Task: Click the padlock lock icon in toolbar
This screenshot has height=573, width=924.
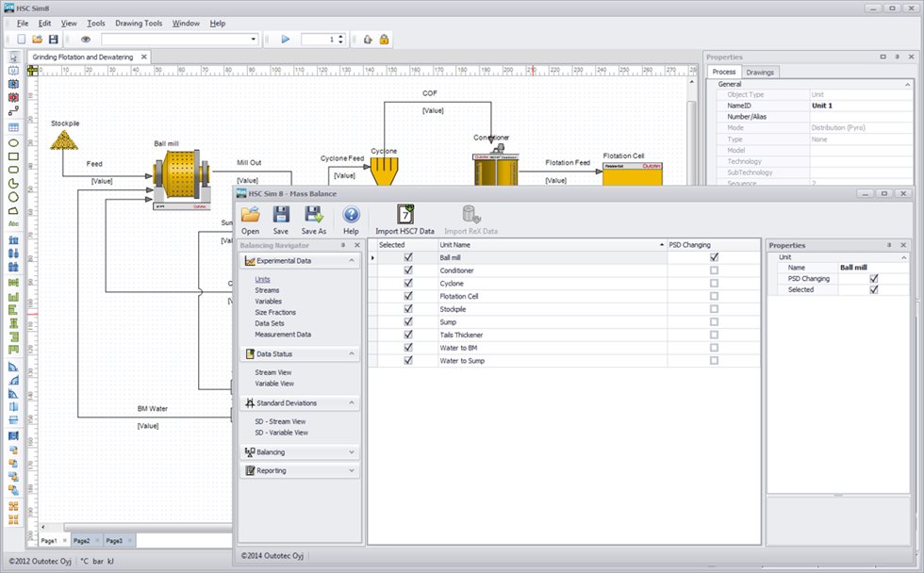Action: 384,40
